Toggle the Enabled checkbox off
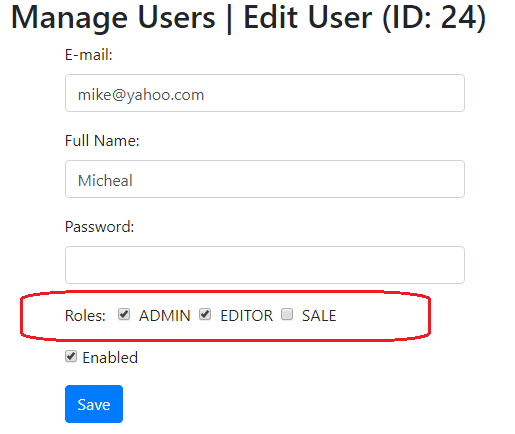 (x=71, y=356)
